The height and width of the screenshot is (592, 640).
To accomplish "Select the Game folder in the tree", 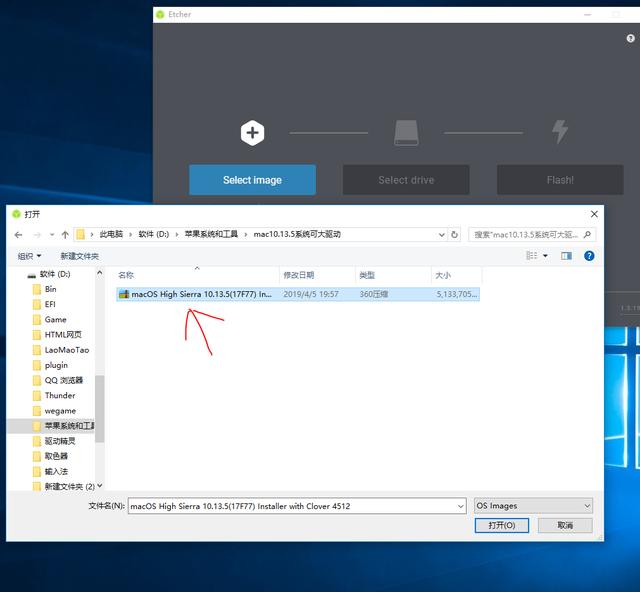I will [55, 319].
